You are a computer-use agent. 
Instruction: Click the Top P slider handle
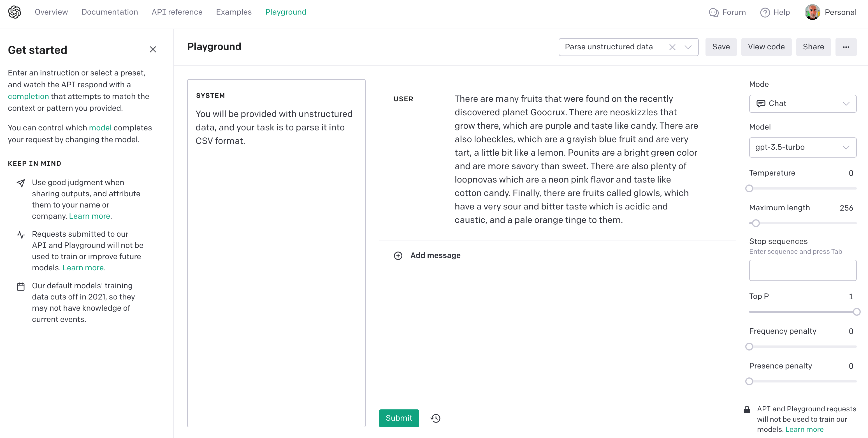[x=856, y=312]
